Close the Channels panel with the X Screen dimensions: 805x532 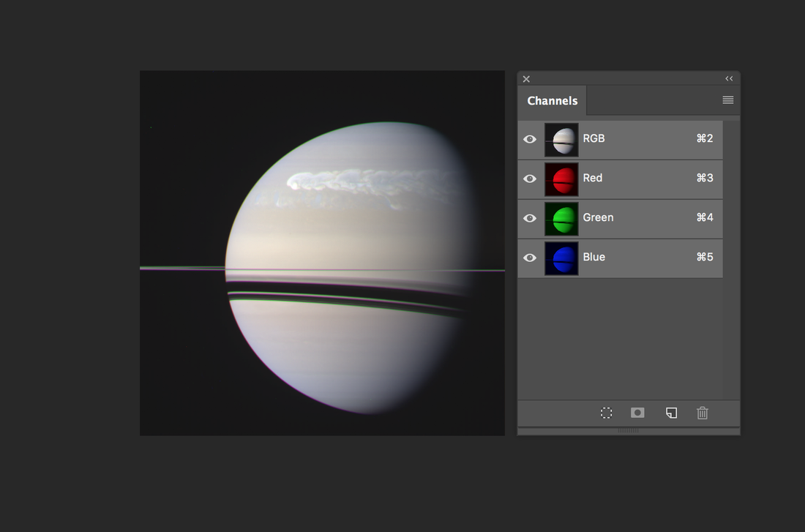click(526, 79)
